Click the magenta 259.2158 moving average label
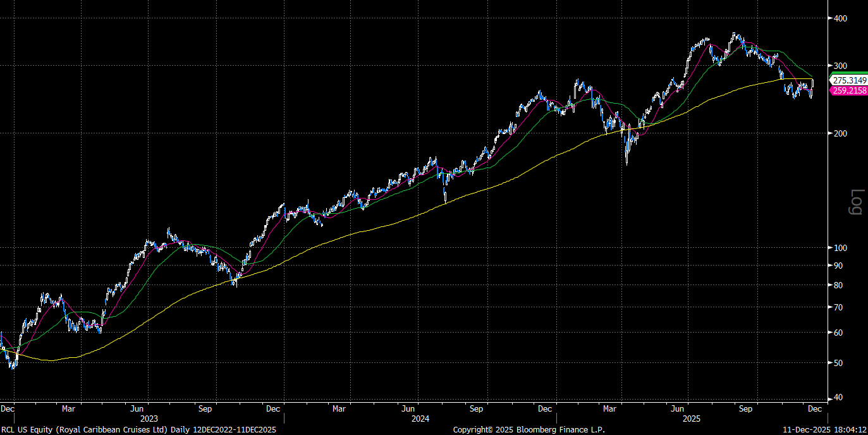The height and width of the screenshot is (435, 868). pyautogui.click(x=849, y=91)
